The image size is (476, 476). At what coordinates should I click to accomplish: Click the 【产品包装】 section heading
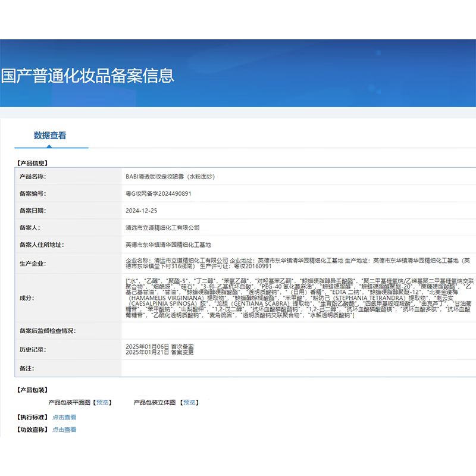(x=32, y=390)
